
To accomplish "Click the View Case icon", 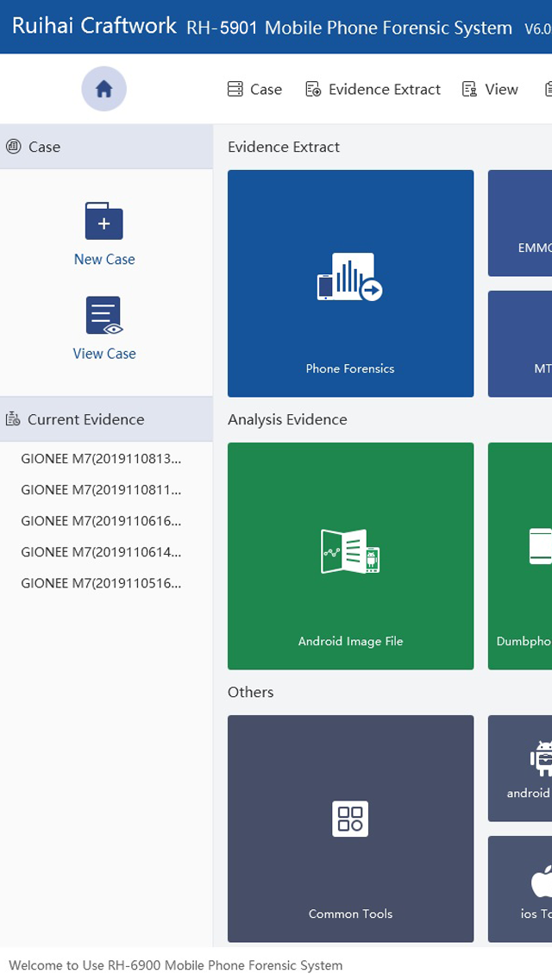I will pyautogui.click(x=103, y=316).
